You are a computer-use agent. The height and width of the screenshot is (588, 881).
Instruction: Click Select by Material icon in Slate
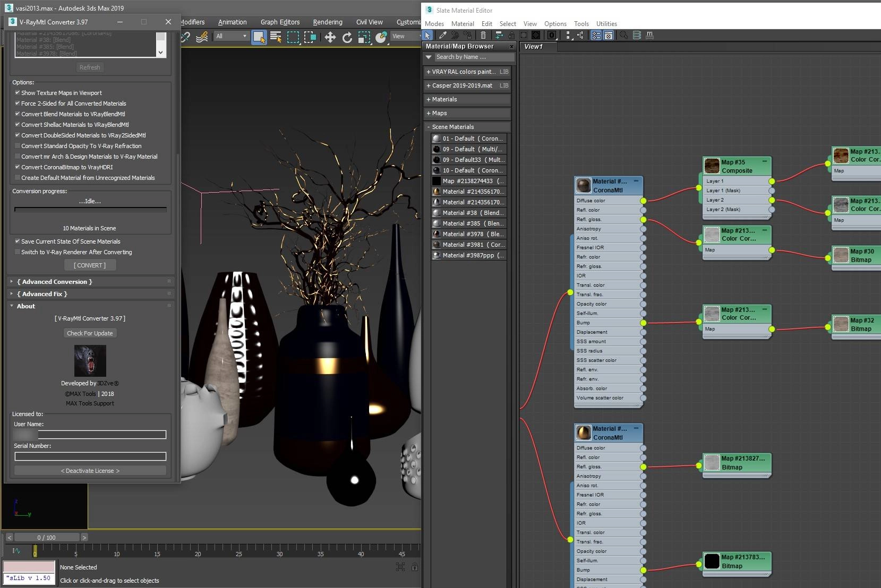click(624, 36)
